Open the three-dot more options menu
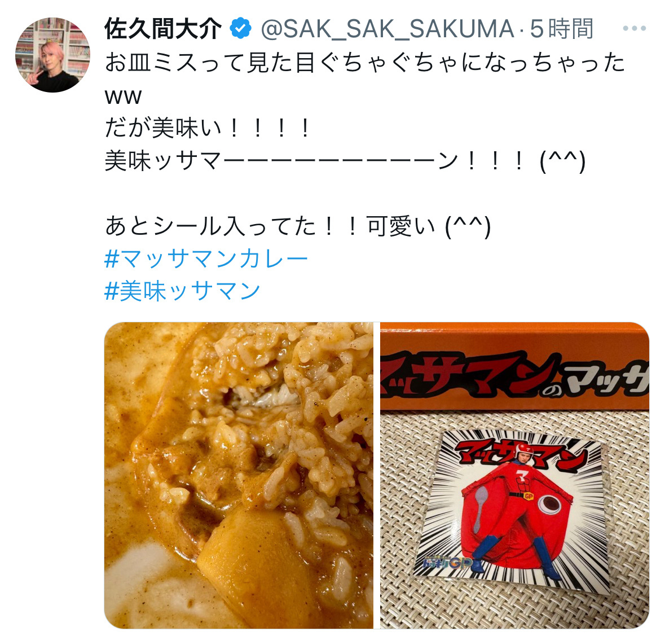665x644 pixels. pos(634,28)
